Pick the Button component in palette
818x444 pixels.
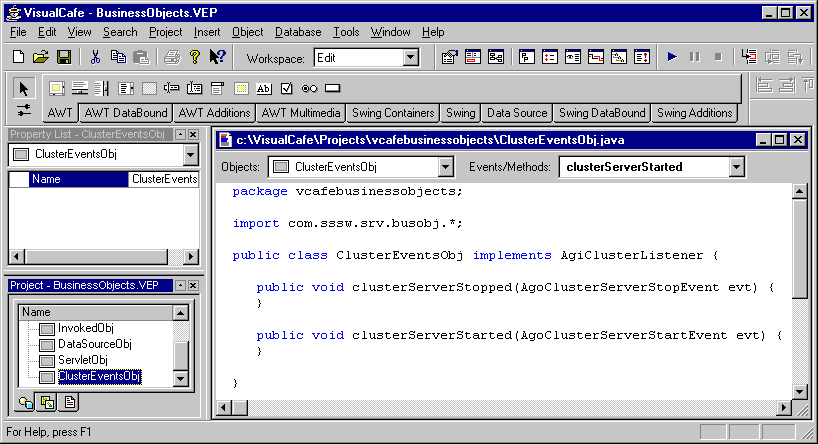(332, 89)
